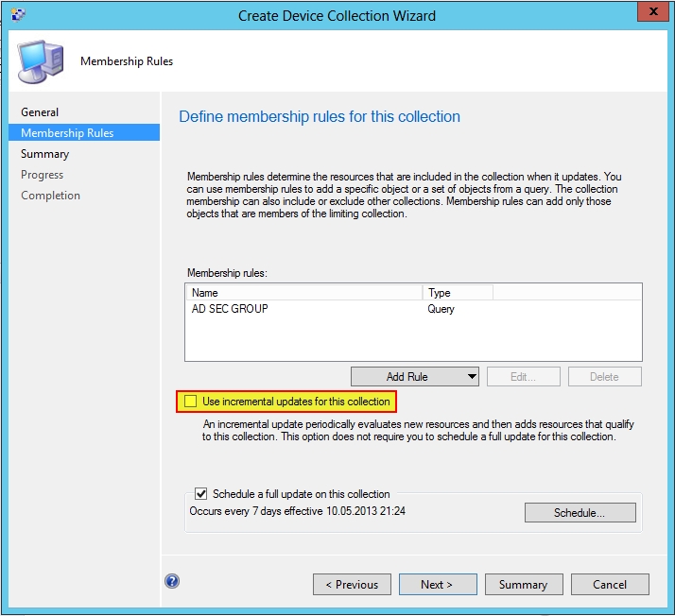Enable incremental updates for this collection
The width and height of the screenshot is (675, 616).
point(191,402)
